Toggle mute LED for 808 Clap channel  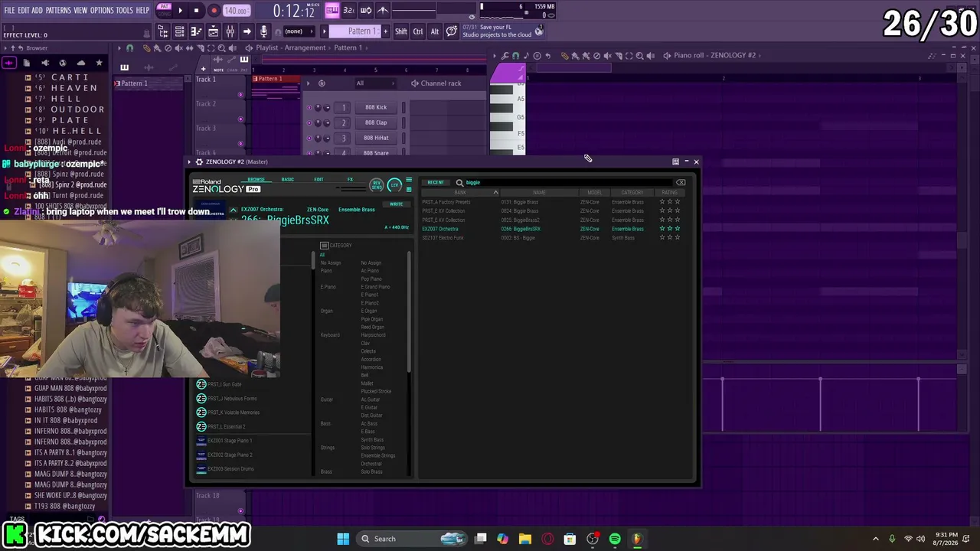pos(309,122)
